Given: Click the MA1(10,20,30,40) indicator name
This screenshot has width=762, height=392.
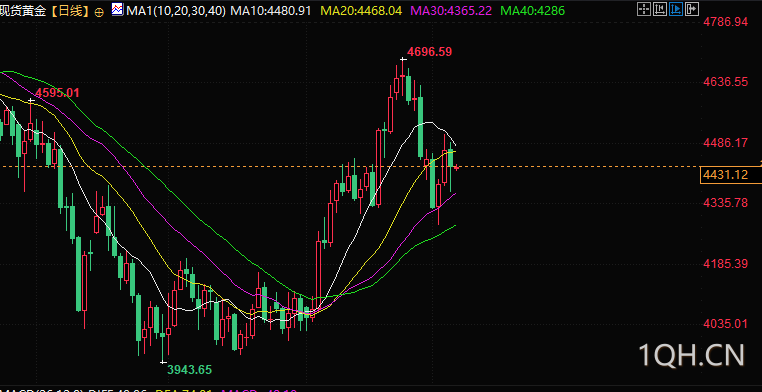Looking at the screenshot, I should 175,10.
